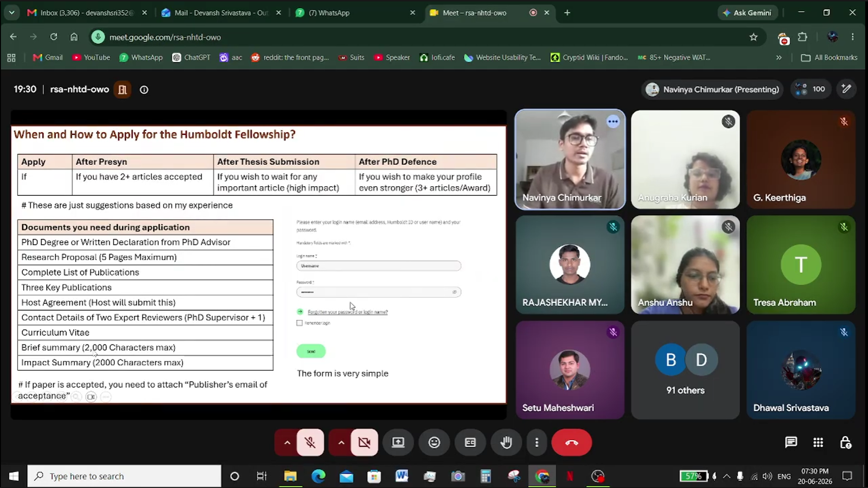868x488 pixels.
Task: Click the microphone permission icon in address bar
Action: 98,37
